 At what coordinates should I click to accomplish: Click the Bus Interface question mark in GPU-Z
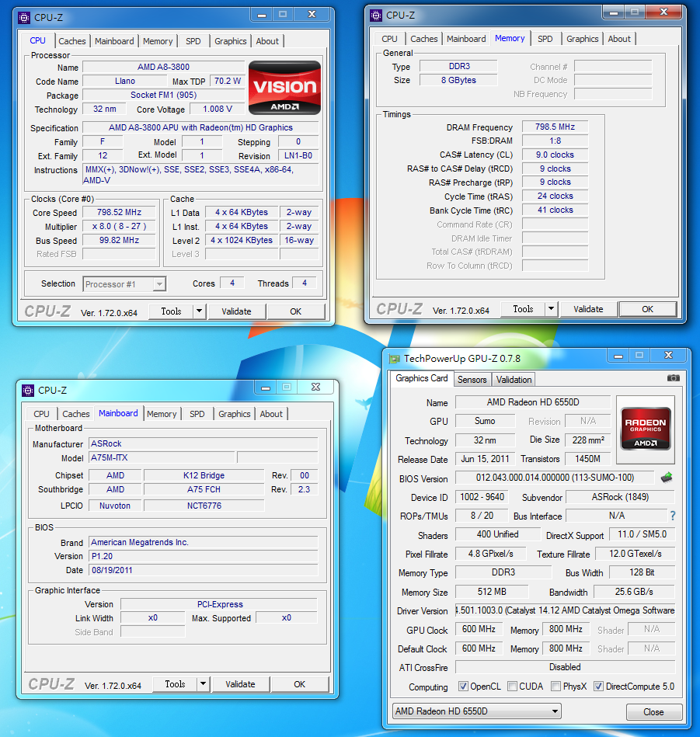(x=673, y=516)
